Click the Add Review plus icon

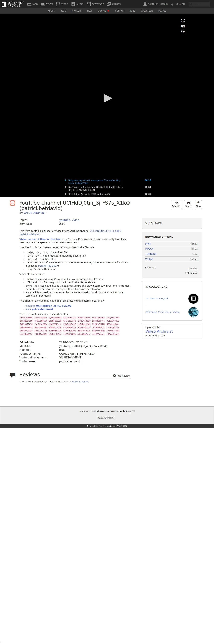[114, 376]
